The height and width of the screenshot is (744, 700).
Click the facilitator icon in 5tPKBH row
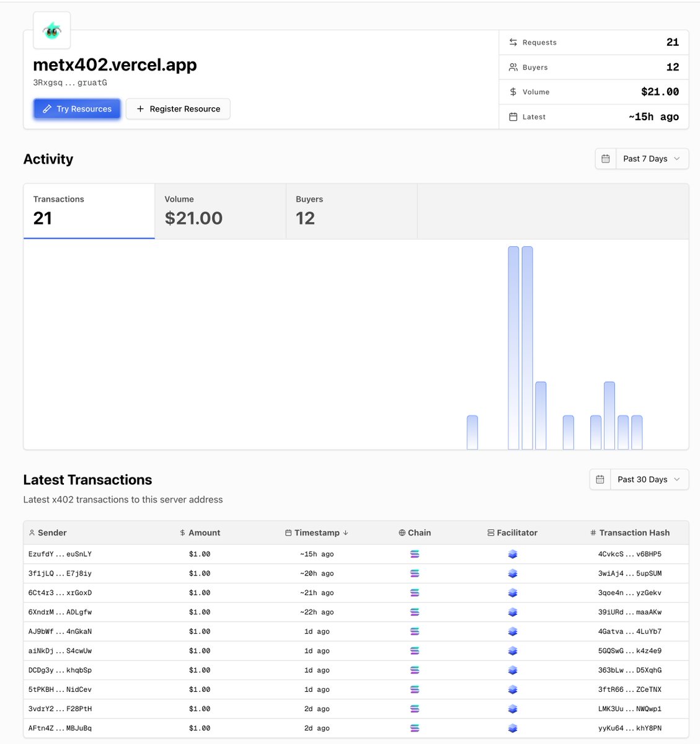[513, 689]
